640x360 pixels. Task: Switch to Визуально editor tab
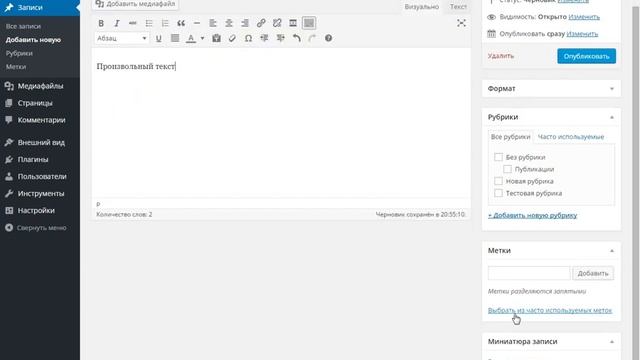point(422,7)
